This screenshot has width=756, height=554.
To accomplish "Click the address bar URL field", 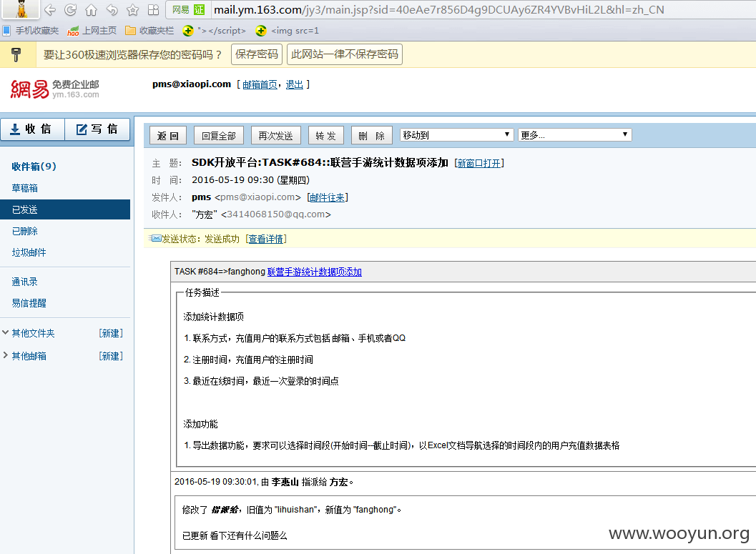I will click(438, 9).
